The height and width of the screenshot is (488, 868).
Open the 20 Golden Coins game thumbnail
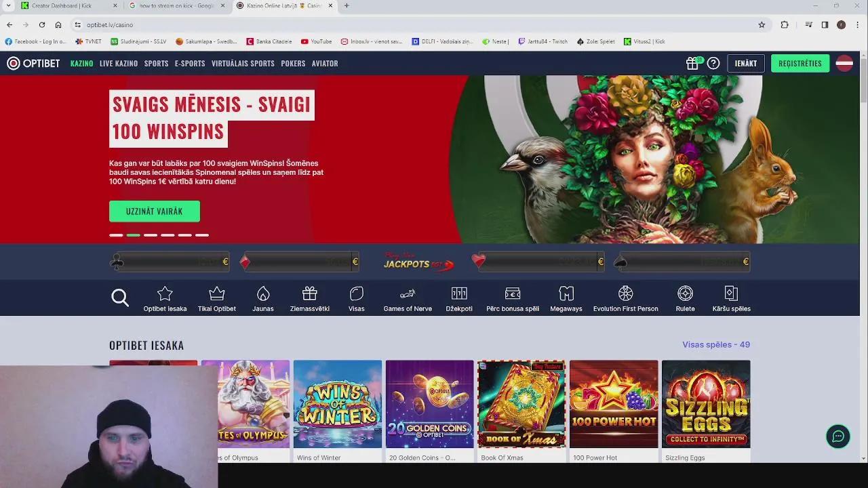click(x=430, y=404)
